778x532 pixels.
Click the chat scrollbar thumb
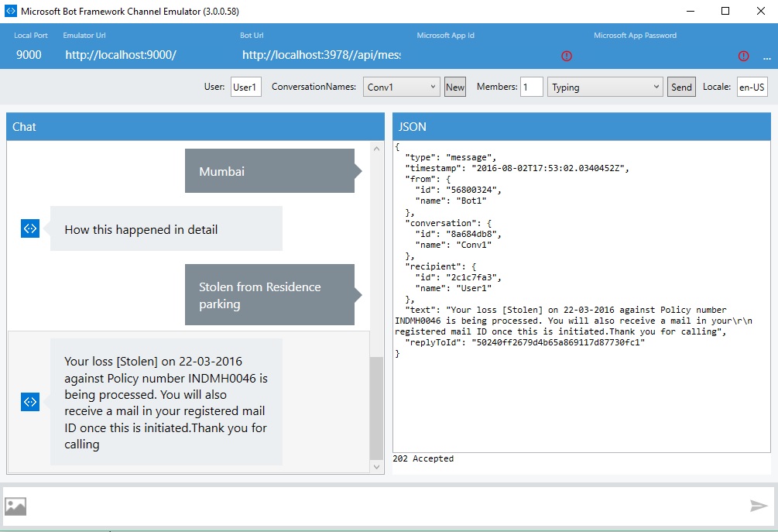(376, 408)
